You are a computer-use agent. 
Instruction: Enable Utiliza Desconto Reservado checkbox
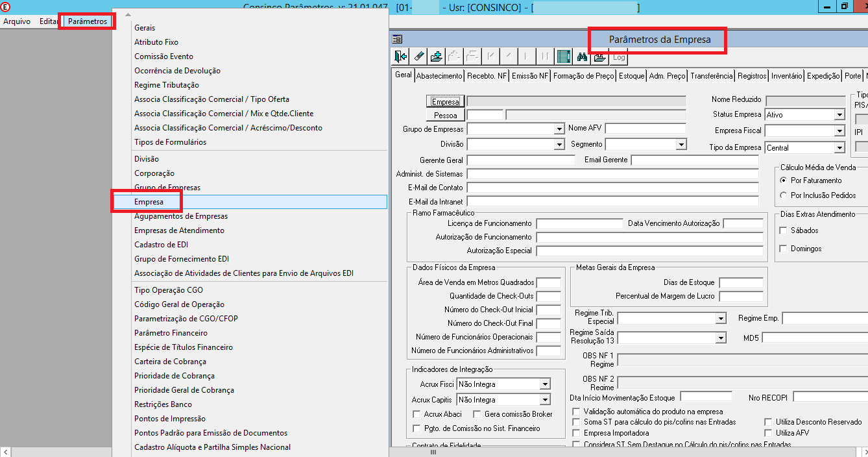[x=769, y=422]
